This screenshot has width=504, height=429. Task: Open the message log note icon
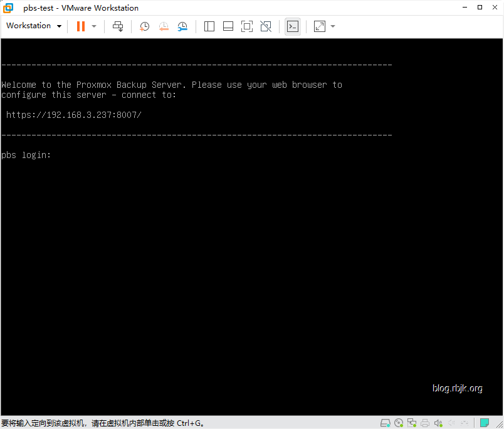[485, 423]
